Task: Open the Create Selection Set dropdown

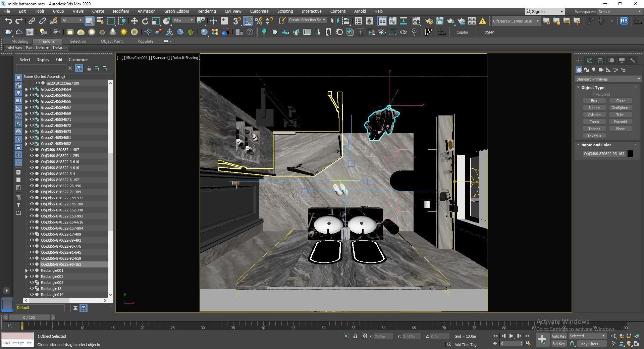Action: click(x=307, y=20)
